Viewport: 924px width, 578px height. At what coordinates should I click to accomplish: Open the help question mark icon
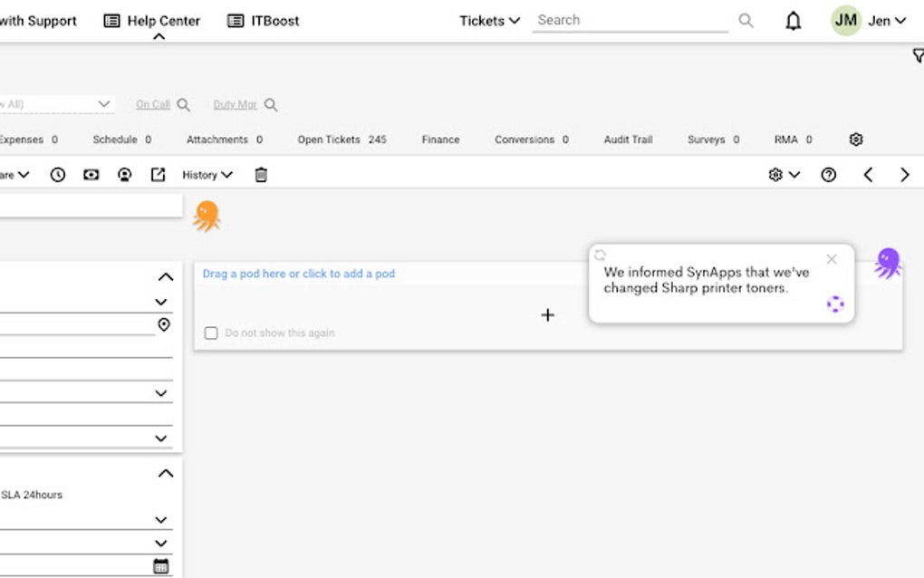[x=828, y=175]
